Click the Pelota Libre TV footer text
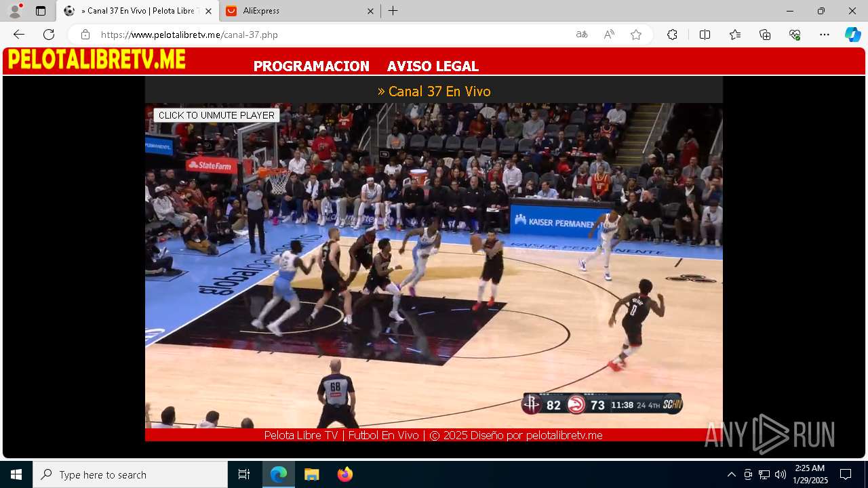 (433, 435)
